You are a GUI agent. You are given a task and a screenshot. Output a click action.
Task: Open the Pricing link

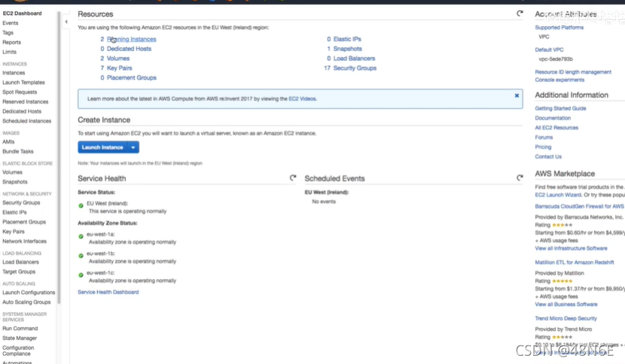(x=543, y=147)
